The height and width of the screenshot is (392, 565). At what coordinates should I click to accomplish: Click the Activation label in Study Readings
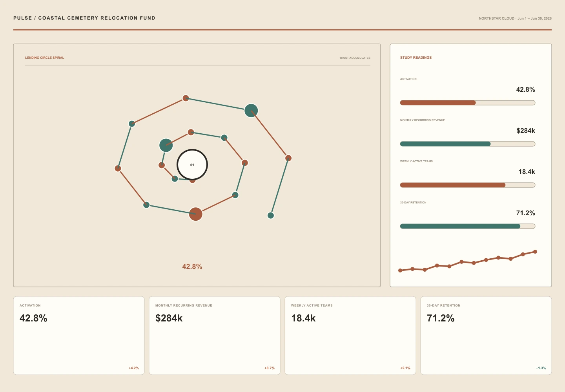click(408, 79)
